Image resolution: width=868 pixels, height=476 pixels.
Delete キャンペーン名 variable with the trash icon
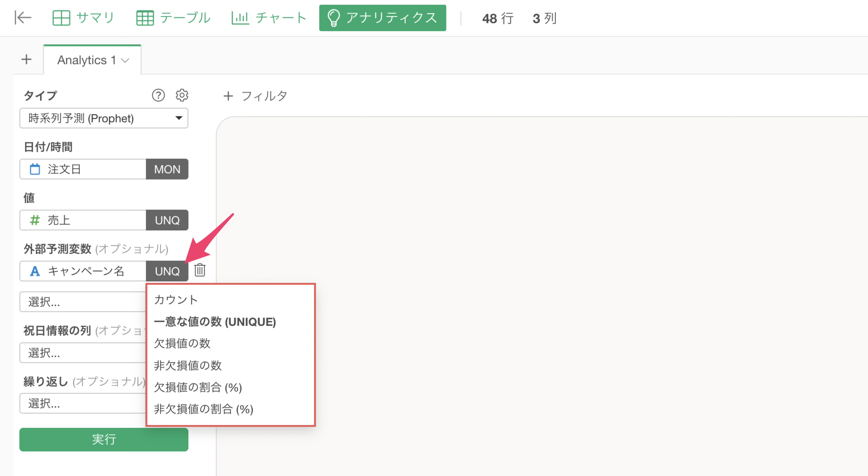click(x=200, y=270)
